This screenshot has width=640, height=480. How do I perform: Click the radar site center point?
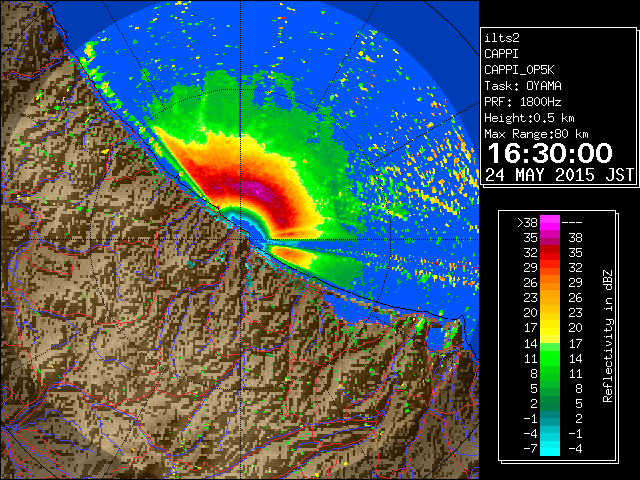[x=241, y=239]
